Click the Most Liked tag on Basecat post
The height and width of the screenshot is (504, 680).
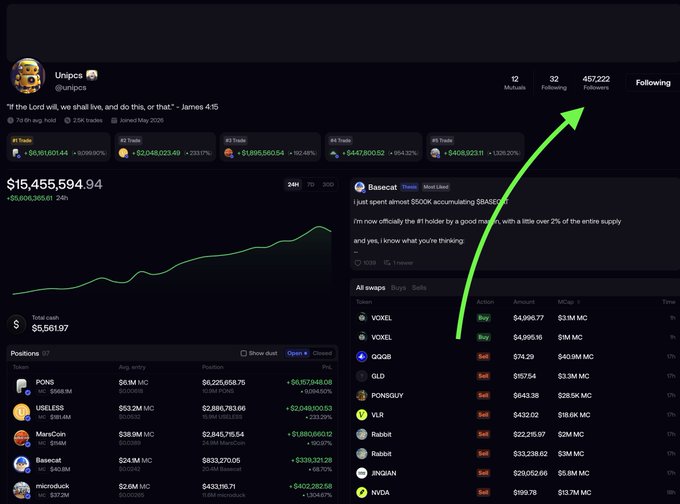436,187
